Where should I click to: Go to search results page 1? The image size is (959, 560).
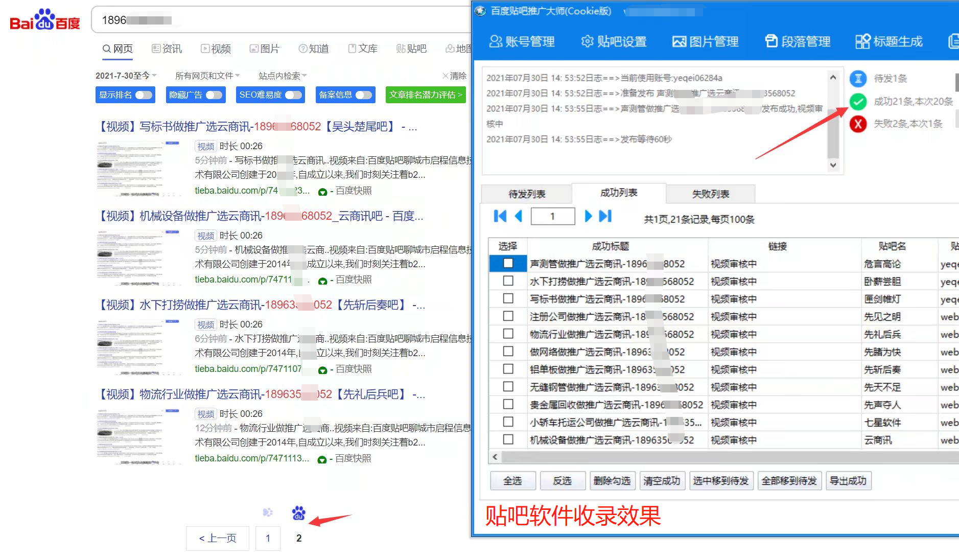tap(268, 539)
